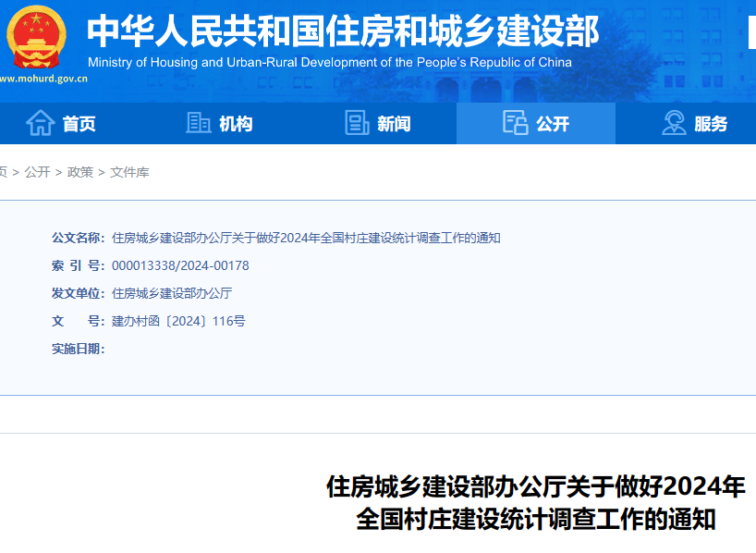Select the document number 建办村函〔2024〕116号
Image resolution: width=756 pixels, height=553 pixels.
pos(178,322)
